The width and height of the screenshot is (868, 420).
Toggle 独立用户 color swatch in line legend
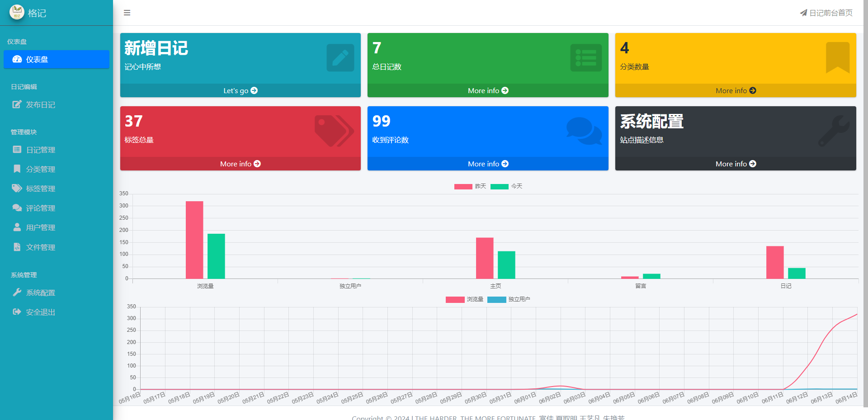(x=496, y=299)
